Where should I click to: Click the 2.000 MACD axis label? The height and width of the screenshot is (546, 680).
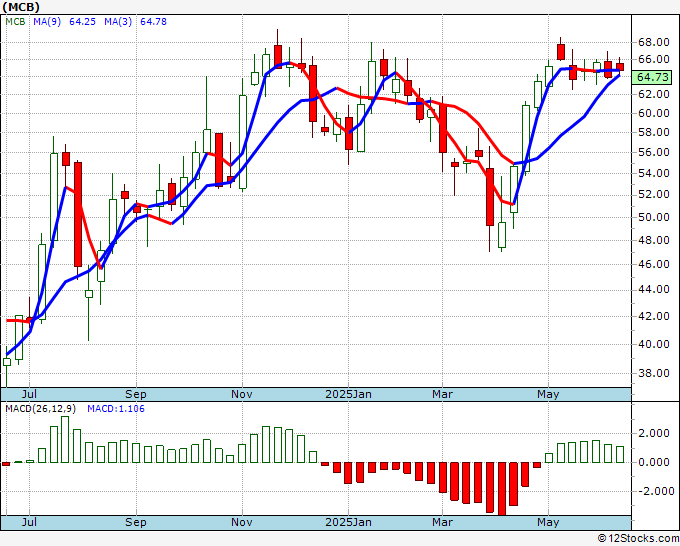(x=654, y=433)
